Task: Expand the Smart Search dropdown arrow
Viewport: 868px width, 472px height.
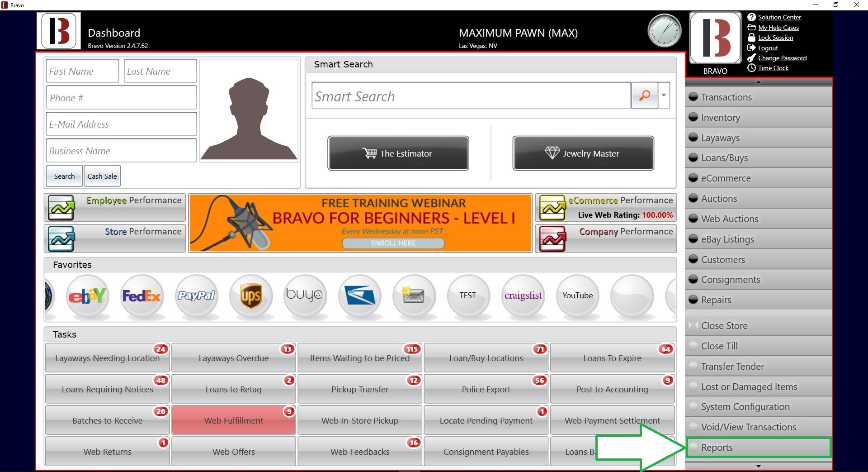Action: 664,95
